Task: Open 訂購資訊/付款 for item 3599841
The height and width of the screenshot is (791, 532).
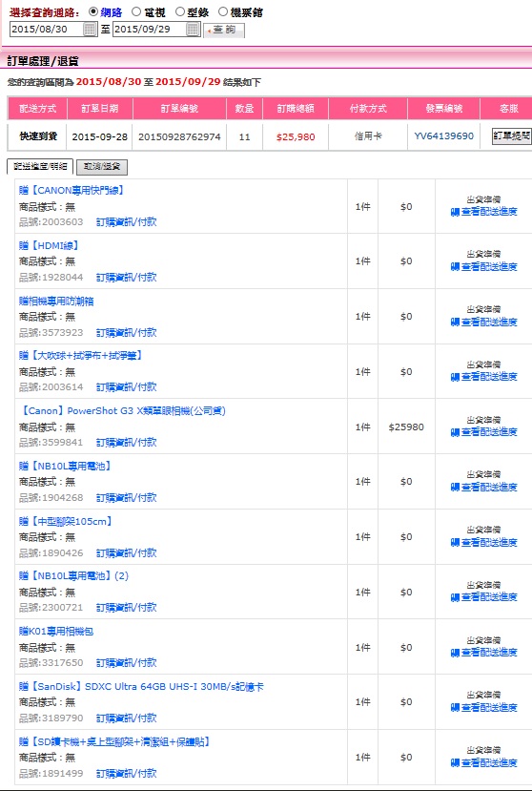Action: pos(126,442)
